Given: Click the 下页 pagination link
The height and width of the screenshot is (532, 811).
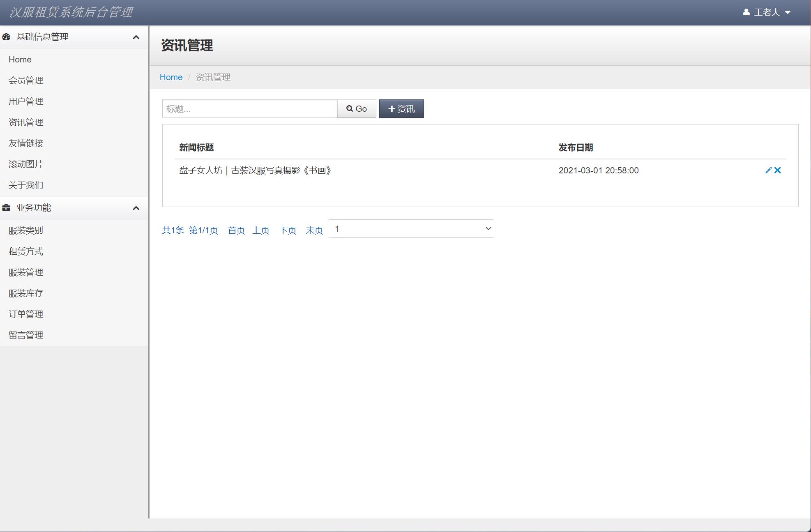Looking at the screenshot, I should point(288,230).
